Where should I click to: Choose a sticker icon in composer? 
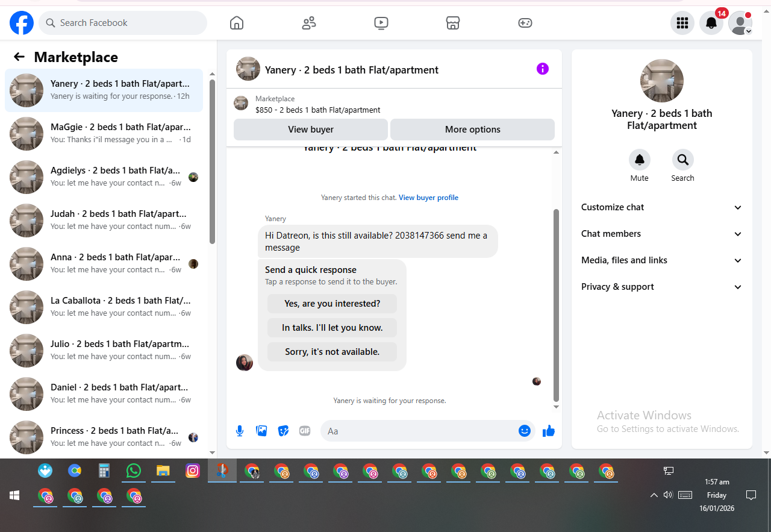(283, 431)
